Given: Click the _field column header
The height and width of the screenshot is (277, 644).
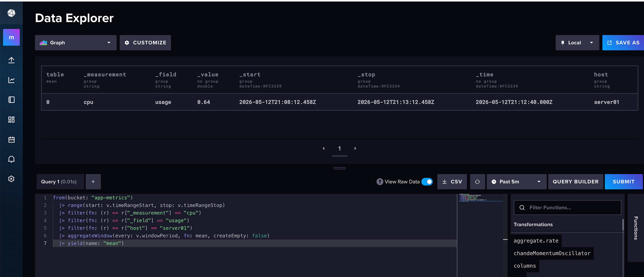Looking at the screenshot, I should [166, 75].
